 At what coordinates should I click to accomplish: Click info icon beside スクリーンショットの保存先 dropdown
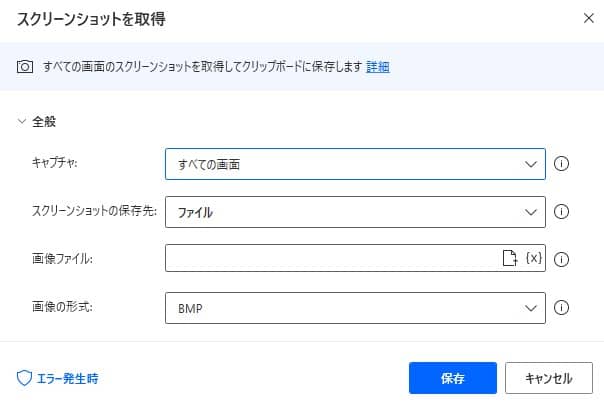coord(561,211)
